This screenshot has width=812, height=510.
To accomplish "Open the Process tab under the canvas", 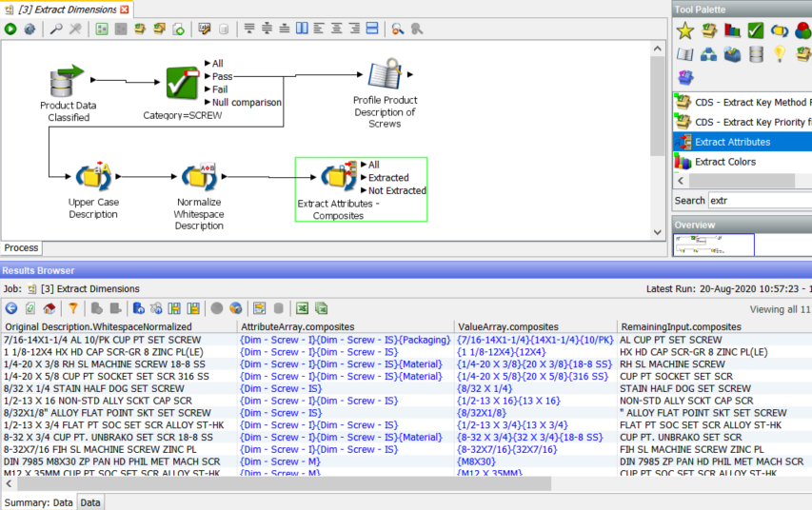I will click(x=22, y=247).
